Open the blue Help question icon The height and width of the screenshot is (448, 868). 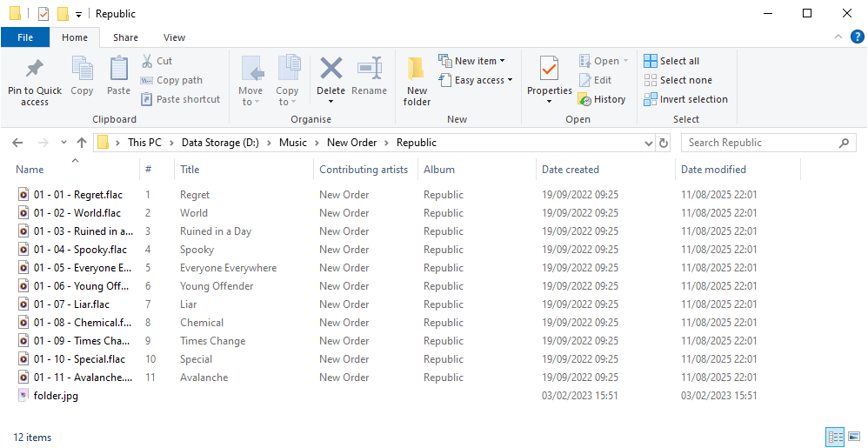[857, 37]
